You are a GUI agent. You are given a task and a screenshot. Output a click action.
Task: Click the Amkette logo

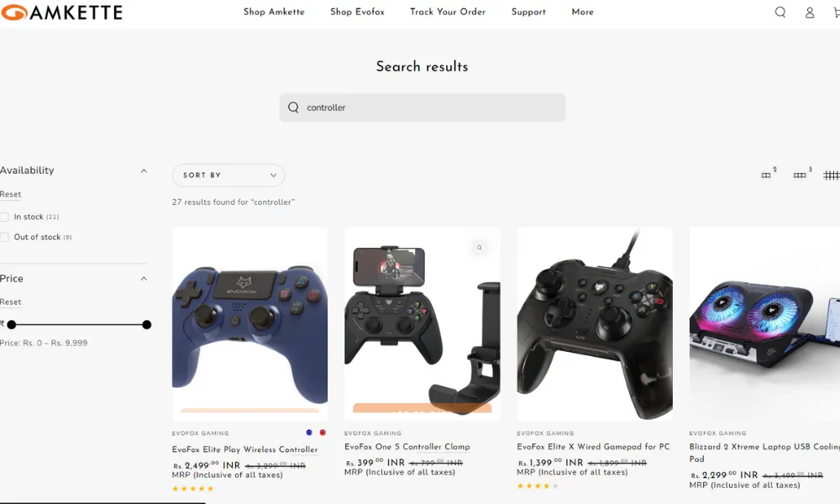(61, 13)
